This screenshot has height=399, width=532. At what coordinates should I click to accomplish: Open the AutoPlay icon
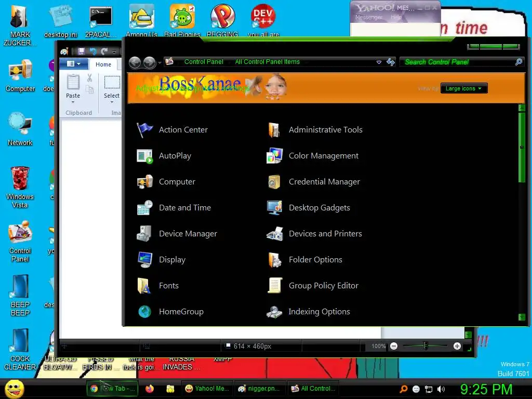pos(144,156)
